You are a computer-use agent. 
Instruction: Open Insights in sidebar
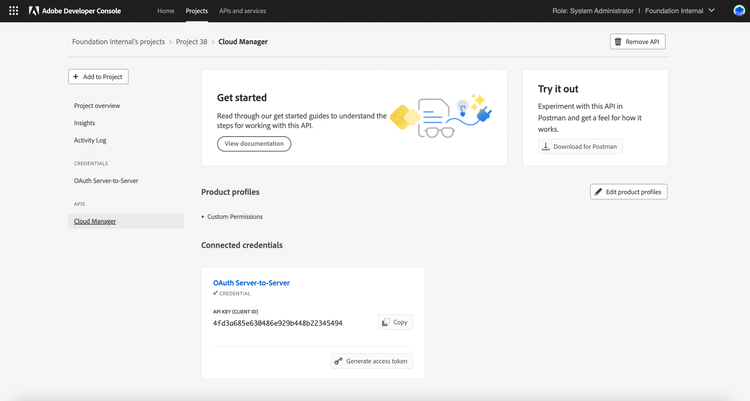[x=84, y=123]
